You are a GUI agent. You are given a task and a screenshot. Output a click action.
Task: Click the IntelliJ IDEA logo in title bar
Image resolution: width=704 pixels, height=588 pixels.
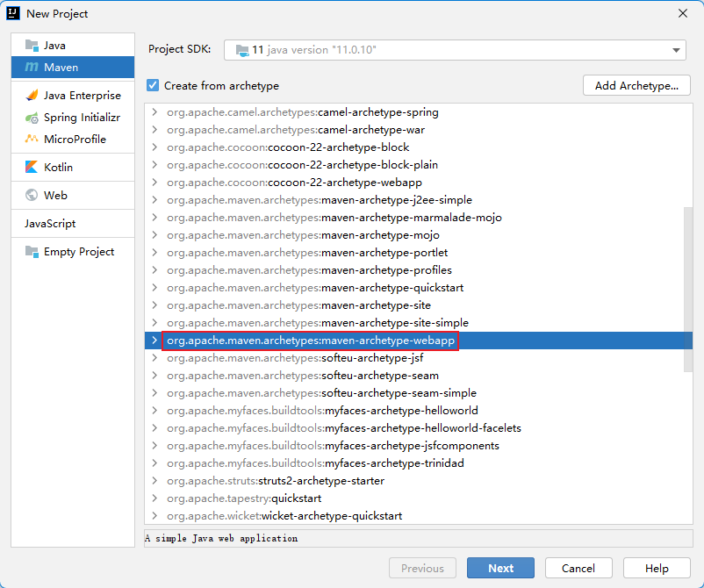click(x=13, y=13)
